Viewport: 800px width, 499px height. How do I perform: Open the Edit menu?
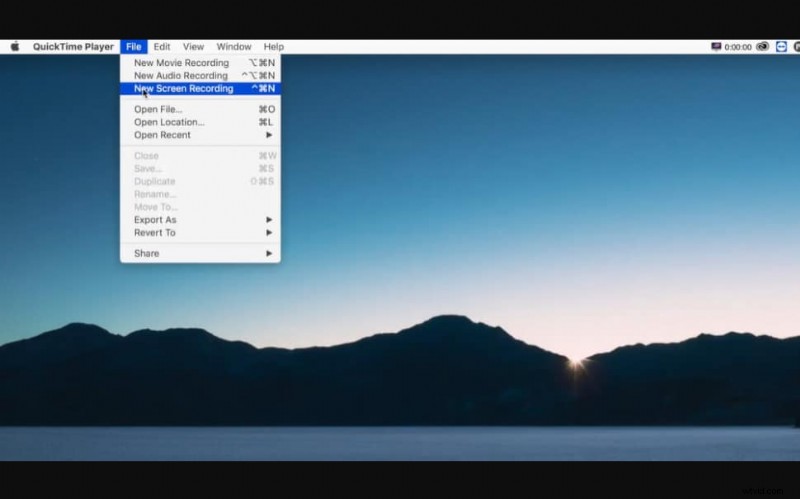[x=162, y=46]
